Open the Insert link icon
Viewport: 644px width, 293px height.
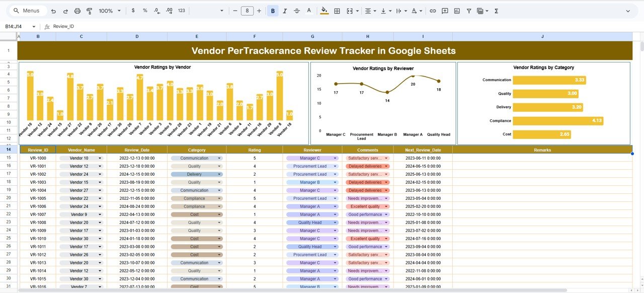pyautogui.click(x=432, y=10)
